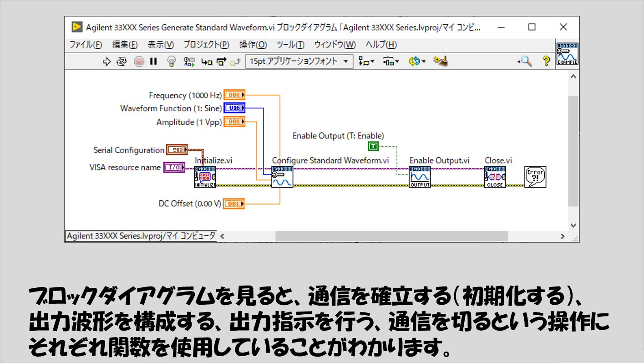644x363 pixels.
Task: Open the 15pt application font dropdown
Action: pyautogui.click(x=299, y=61)
